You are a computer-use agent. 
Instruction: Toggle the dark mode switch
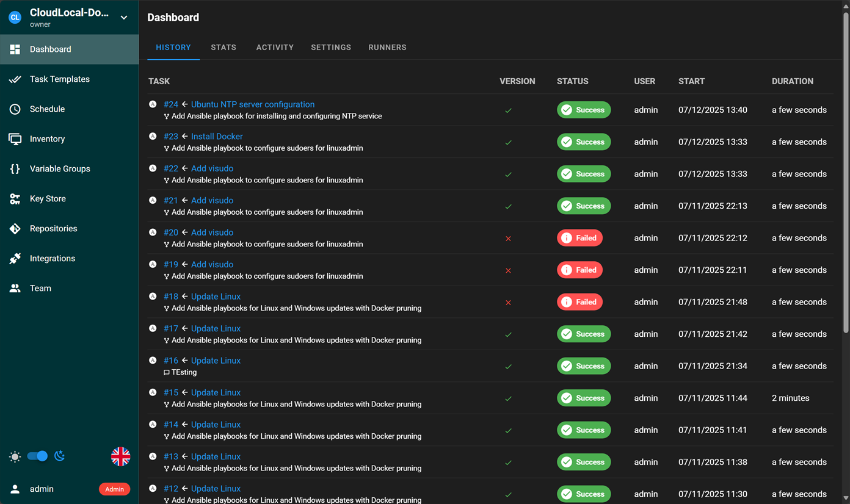pos(37,456)
